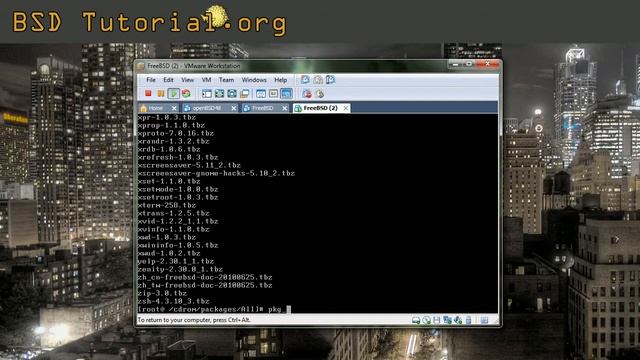Click the status bar 'press Ctrl+Alt' message

point(194,320)
